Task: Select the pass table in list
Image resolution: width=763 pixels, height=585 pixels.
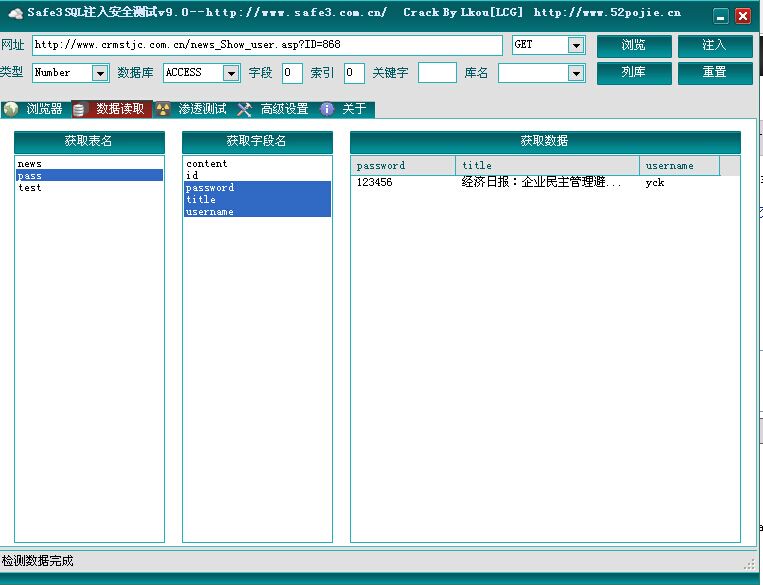Action: tap(90, 175)
